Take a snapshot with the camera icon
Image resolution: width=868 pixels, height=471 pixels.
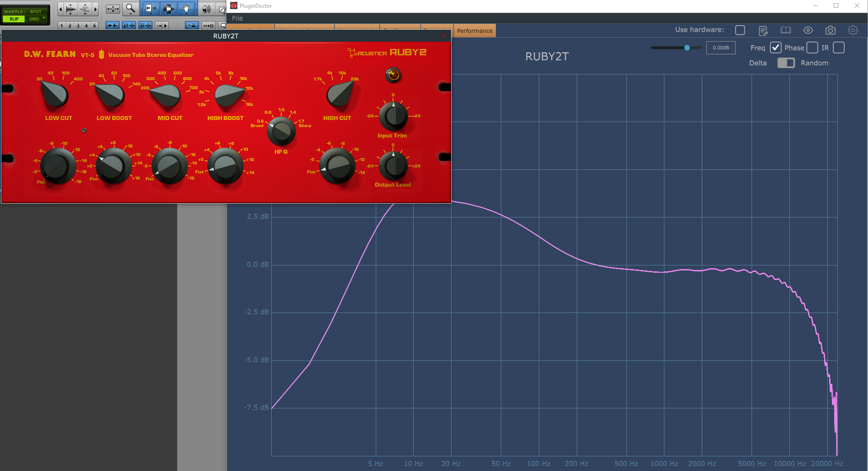click(831, 31)
